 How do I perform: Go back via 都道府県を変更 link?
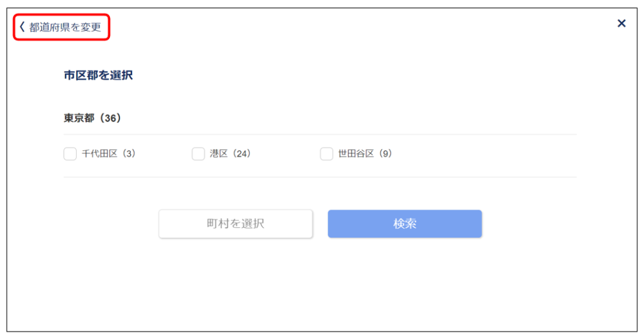(x=65, y=28)
